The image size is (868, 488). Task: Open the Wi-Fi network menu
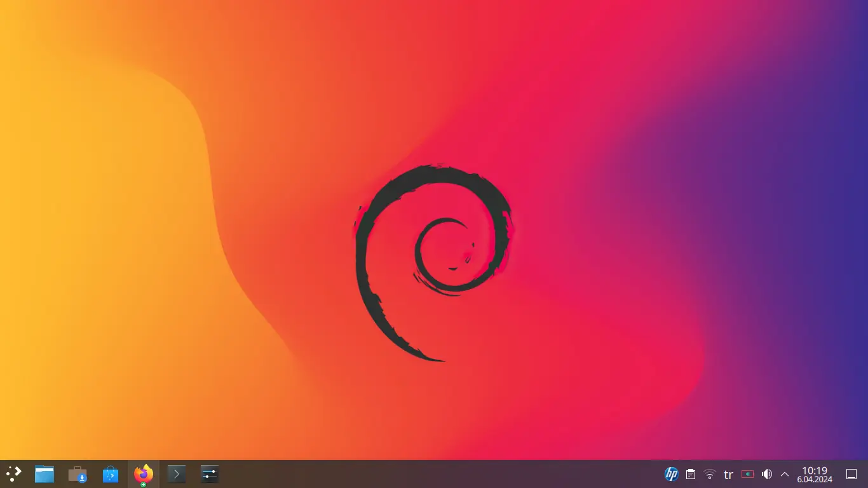coord(710,474)
